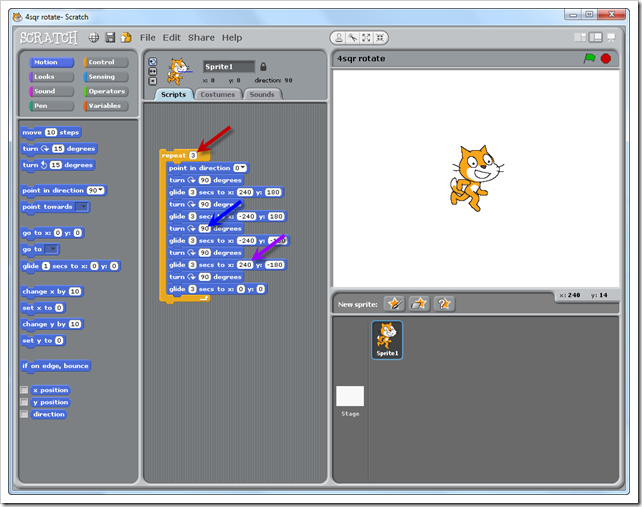Select the shrink sprite tool
The width and height of the screenshot is (642, 507).
380,38
